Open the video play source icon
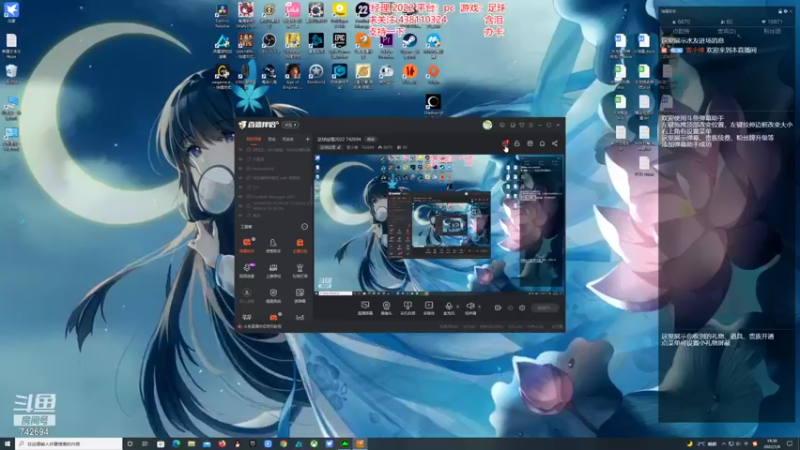The width and height of the screenshot is (800, 450). [x=429, y=307]
